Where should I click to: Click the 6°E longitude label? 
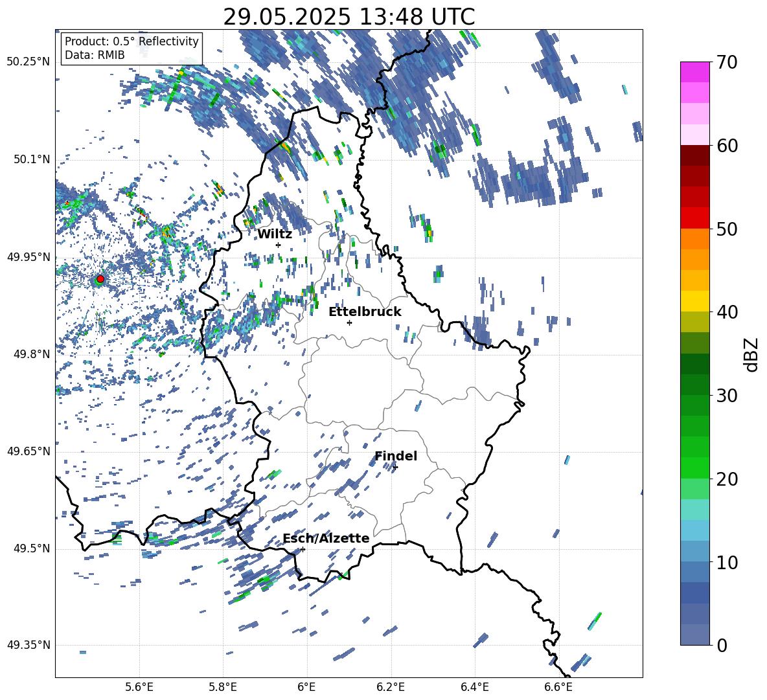306,687
